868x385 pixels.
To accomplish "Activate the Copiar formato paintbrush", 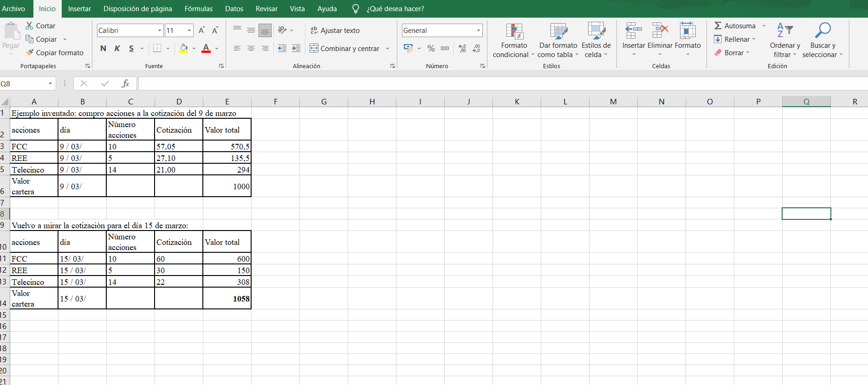I will click(30, 52).
